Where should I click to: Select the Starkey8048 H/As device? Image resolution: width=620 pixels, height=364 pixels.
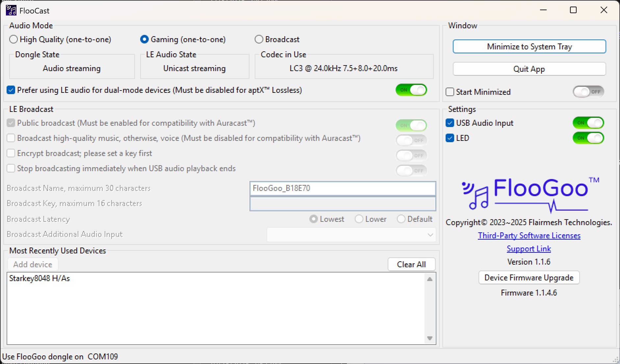[x=39, y=278]
